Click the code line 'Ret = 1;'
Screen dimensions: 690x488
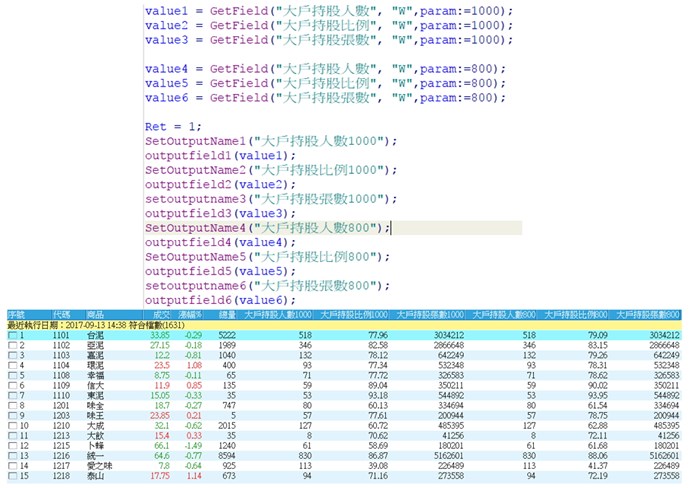point(174,127)
